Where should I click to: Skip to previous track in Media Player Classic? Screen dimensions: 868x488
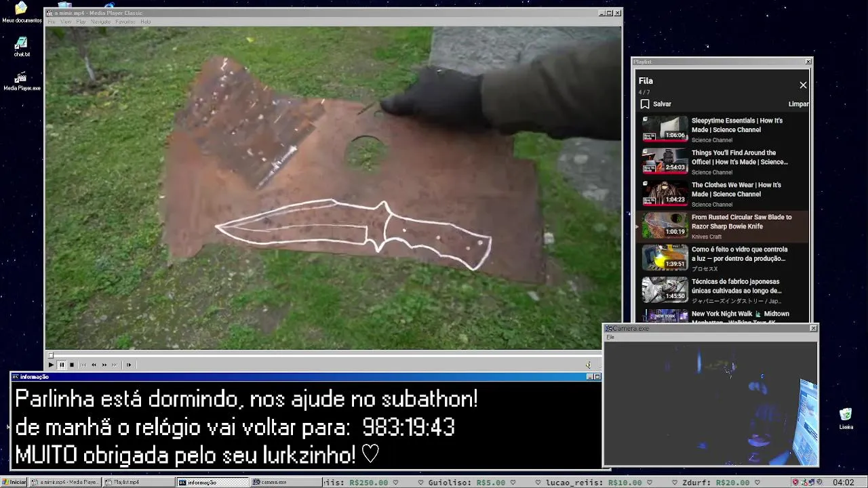[x=83, y=365]
